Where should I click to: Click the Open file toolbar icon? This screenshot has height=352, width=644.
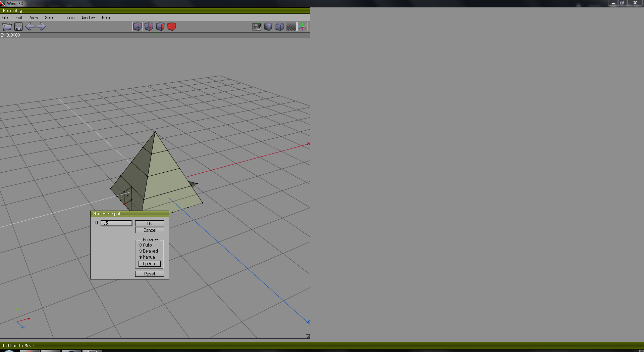pyautogui.click(x=7, y=27)
